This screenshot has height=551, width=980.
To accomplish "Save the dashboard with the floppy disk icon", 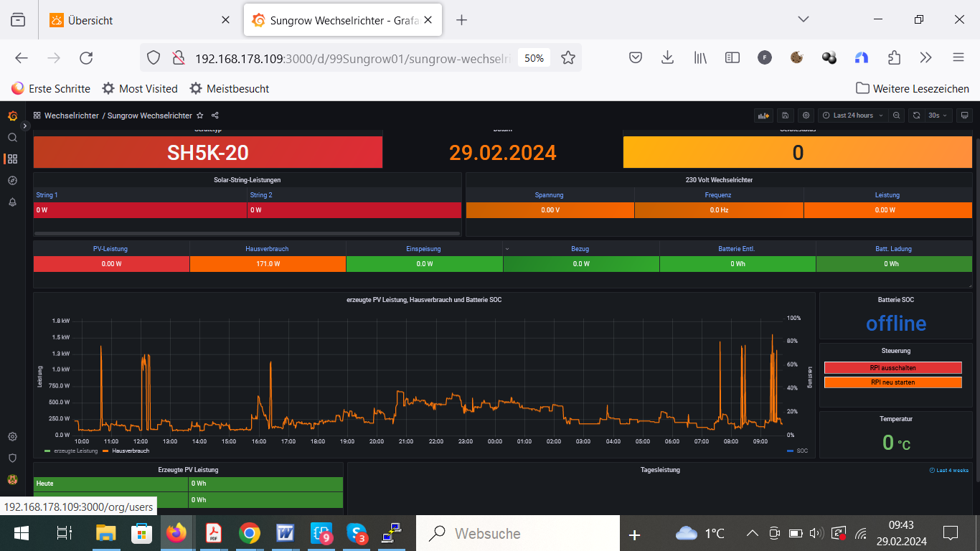I will (786, 116).
